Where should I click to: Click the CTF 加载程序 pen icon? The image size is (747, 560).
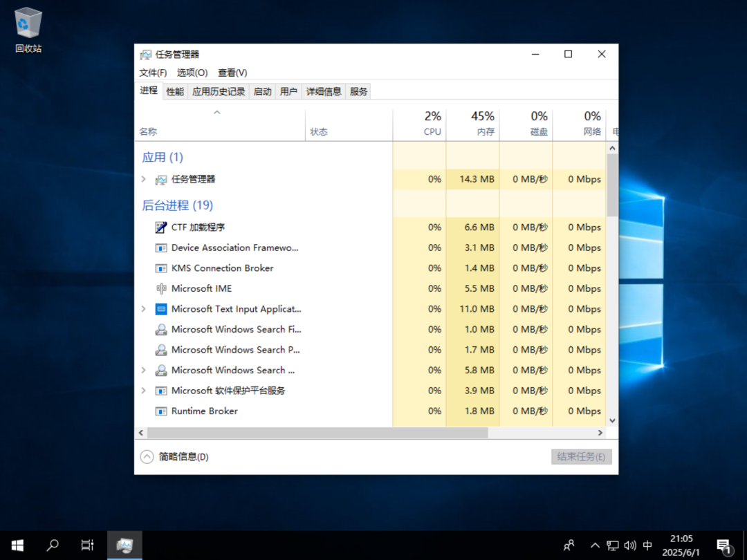(161, 227)
